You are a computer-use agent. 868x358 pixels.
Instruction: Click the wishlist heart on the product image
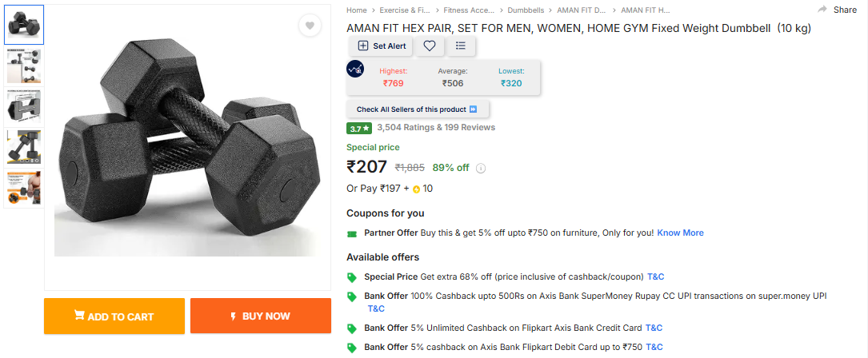pos(310,26)
